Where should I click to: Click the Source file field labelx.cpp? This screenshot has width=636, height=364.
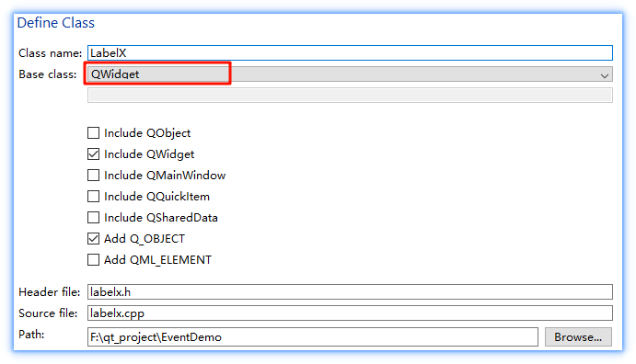350,313
